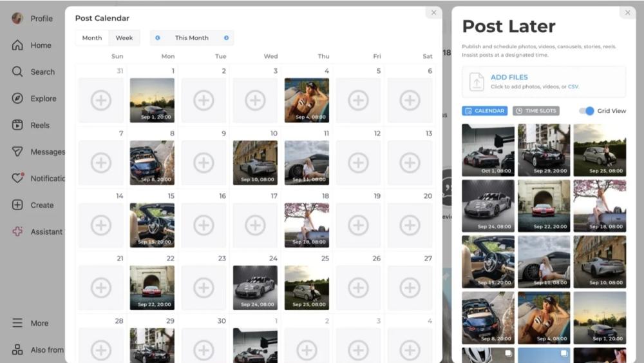Add a post on Sunday 21
The width and height of the screenshot is (644, 363).
click(101, 288)
